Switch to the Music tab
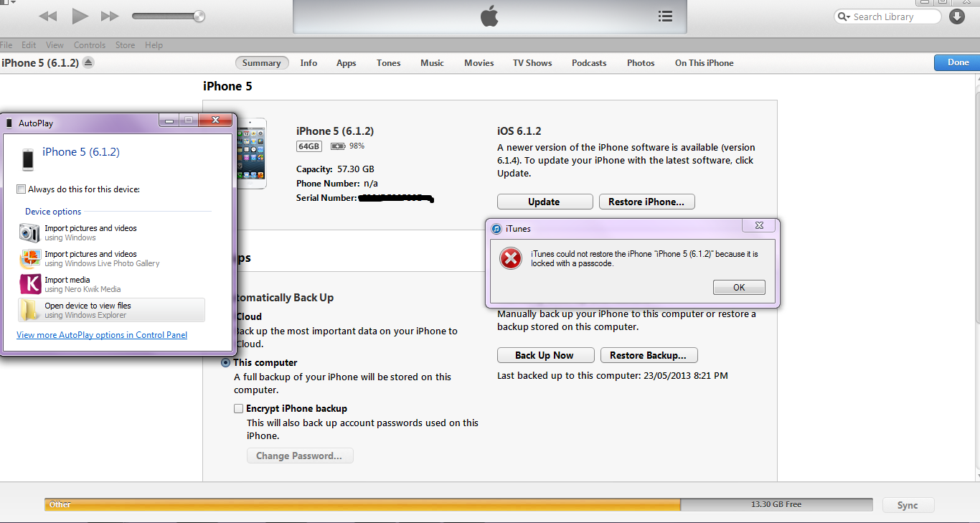This screenshot has width=980, height=523. pos(432,63)
